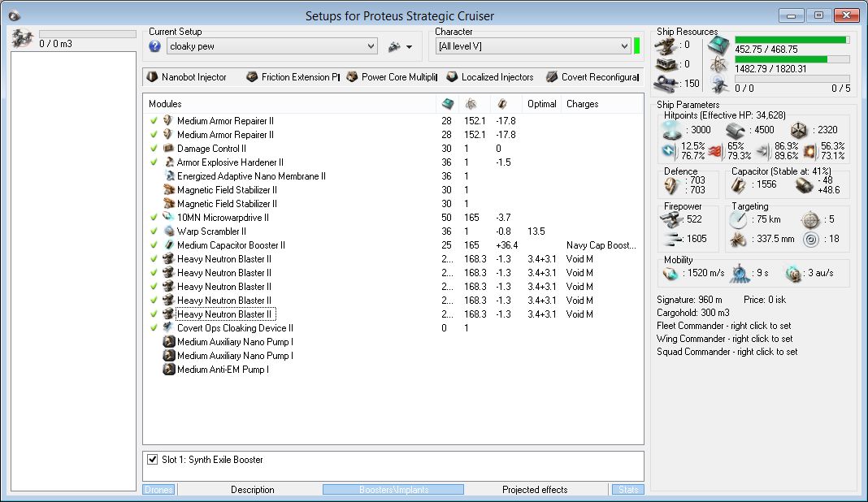Viewport: 868px width, 502px height.
Task: Select the Nanobot Injector subsystem
Action: click(187, 77)
